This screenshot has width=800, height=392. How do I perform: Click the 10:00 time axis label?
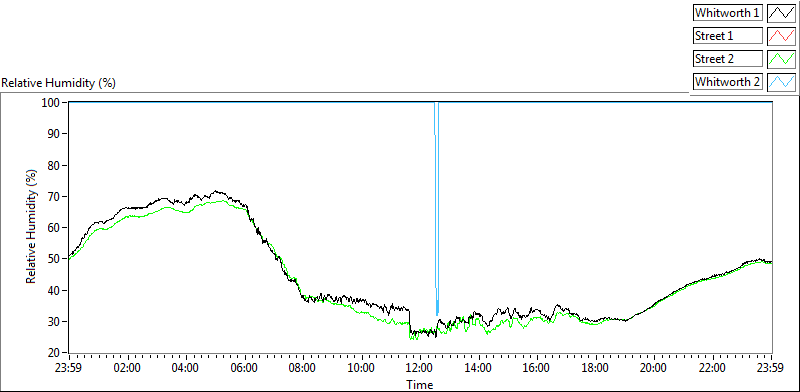(x=362, y=367)
